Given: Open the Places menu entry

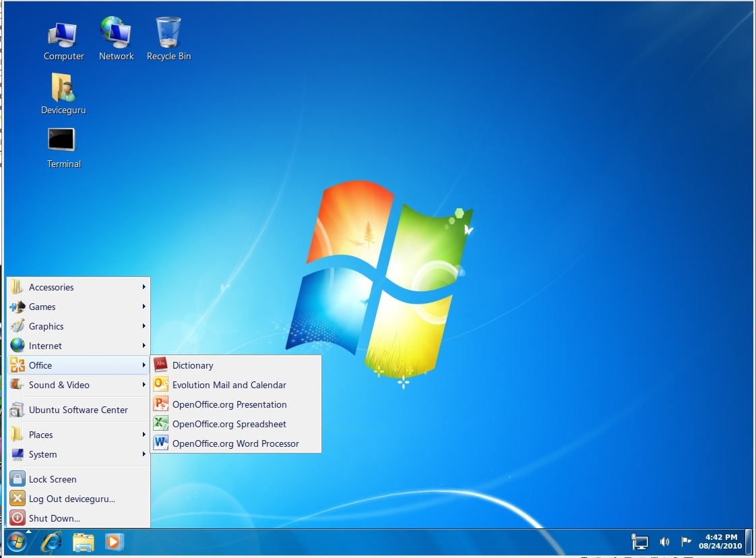Looking at the screenshot, I should [79, 435].
